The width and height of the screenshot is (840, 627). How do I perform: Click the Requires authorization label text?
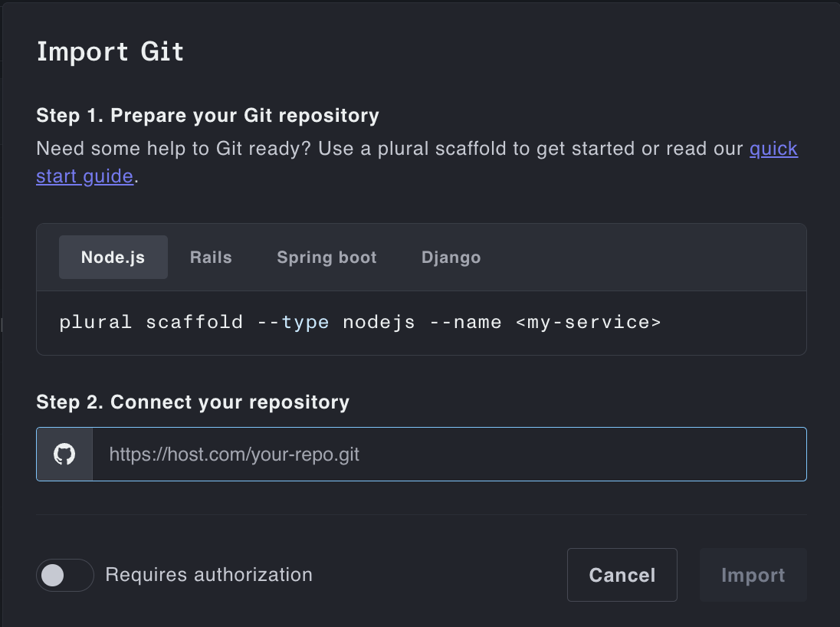coord(208,575)
